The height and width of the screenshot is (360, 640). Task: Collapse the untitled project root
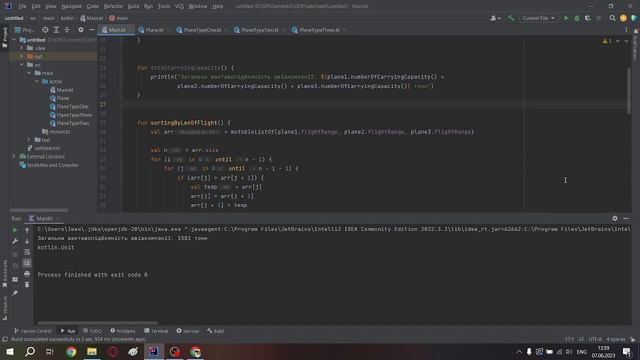click(15, 40)
